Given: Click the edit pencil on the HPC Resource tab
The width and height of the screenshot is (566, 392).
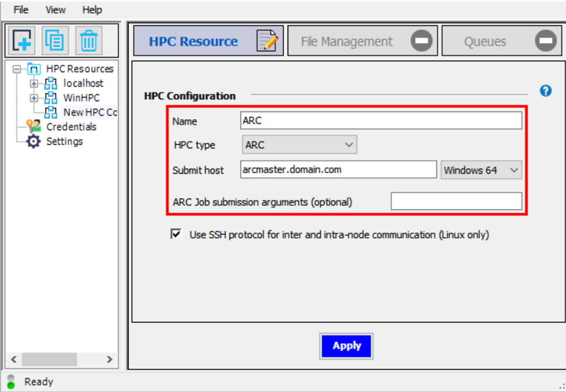Looking at the screenshot, I should click(266, 41).
